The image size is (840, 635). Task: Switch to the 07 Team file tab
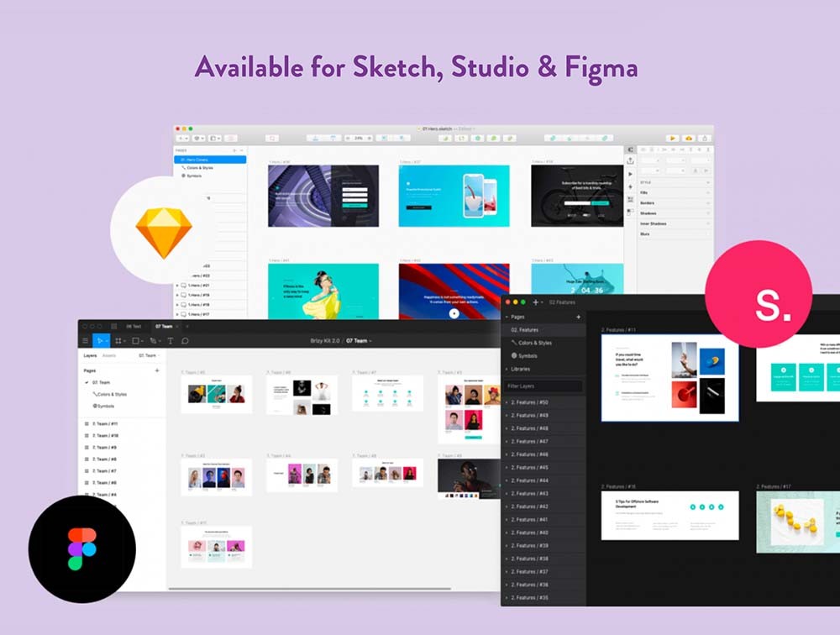163,326
